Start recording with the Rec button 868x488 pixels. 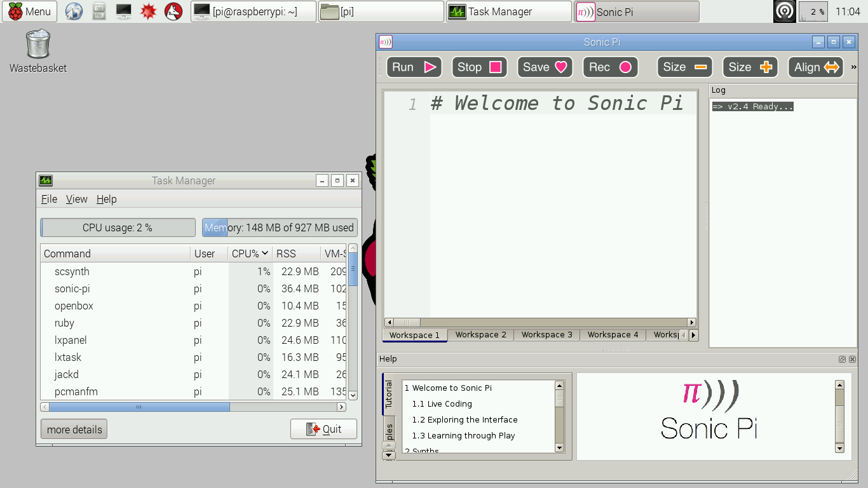pos(610,67)
